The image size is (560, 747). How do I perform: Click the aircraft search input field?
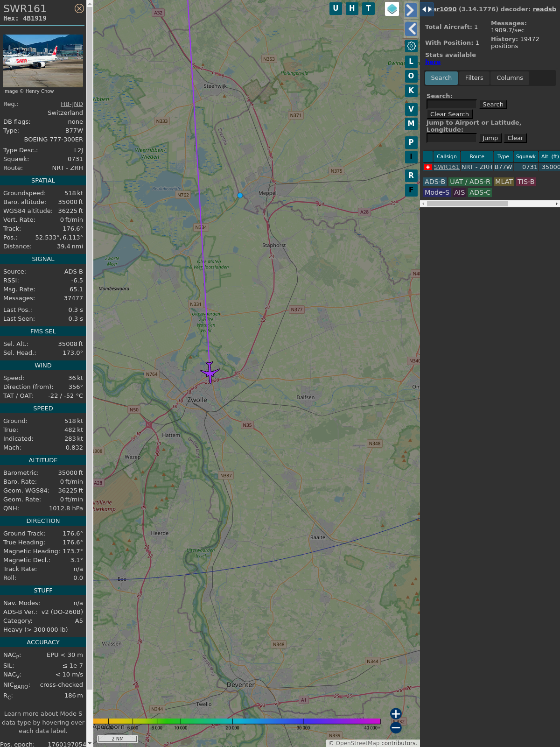(452, 104)
